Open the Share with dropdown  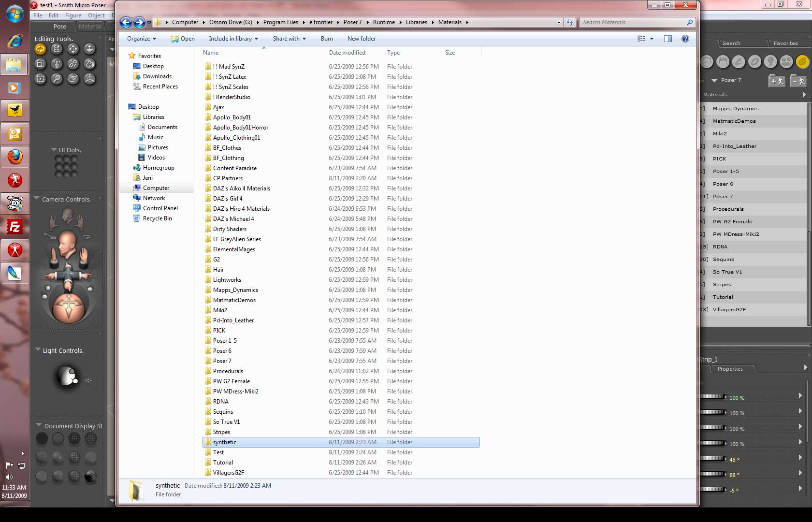tap(289, 39)
